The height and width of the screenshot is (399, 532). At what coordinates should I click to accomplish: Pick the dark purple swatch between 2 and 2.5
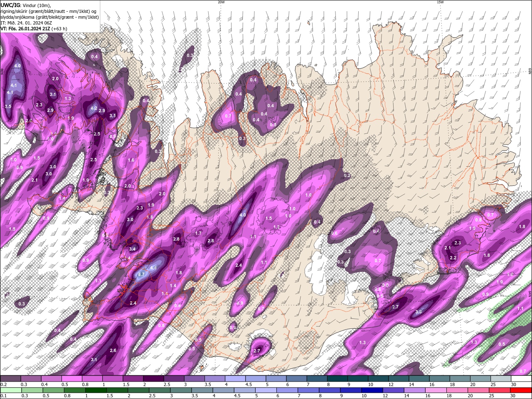pos(153,379)
